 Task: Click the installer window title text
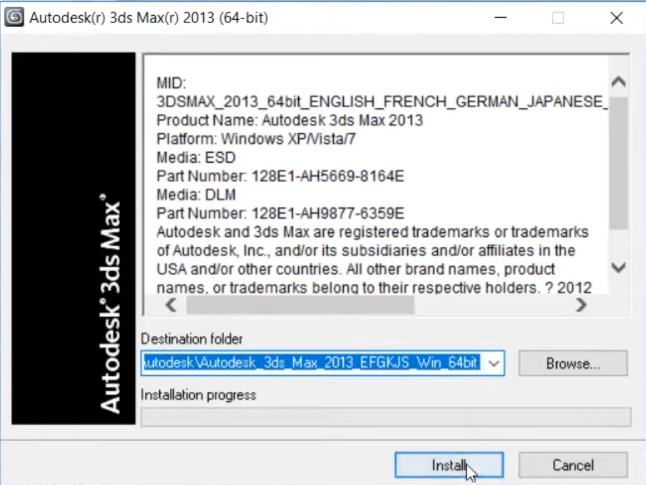(x=148, y=18)
